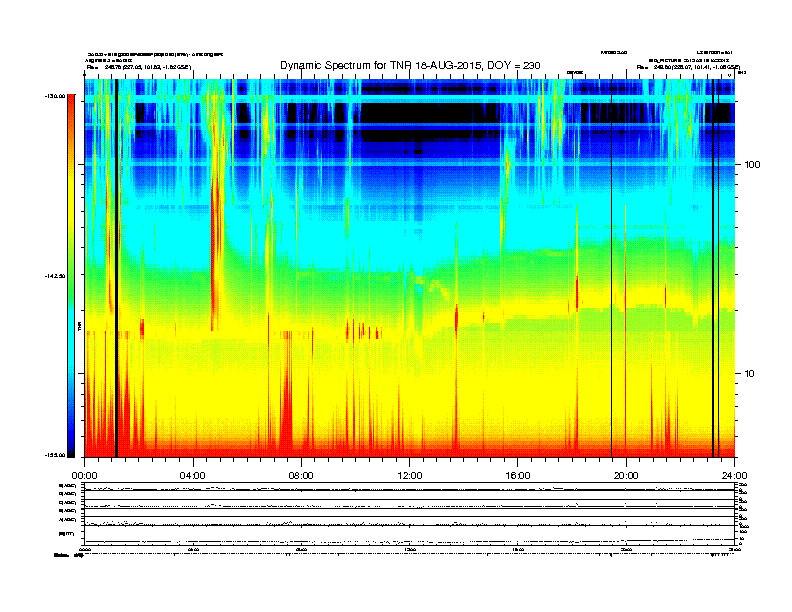Click the 04:00 time label on main spectrum axis
Viewport: 792px width, 612px height.
tap(193, 476)
